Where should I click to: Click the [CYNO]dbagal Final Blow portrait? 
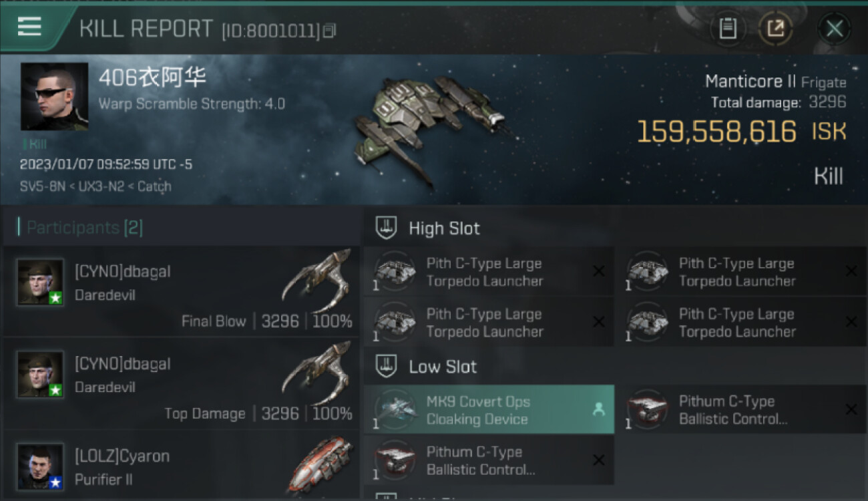tap(40, 282)
